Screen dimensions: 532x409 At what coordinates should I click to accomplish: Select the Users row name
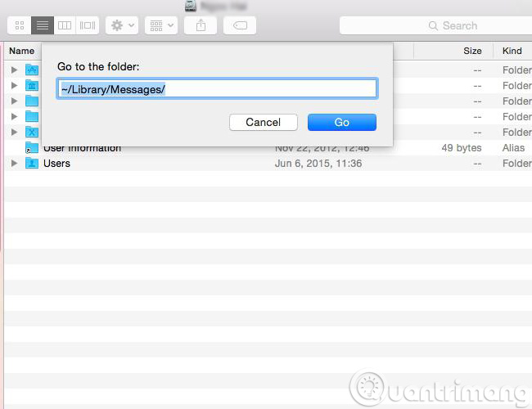pyautogui.click(x=56, y=163)
